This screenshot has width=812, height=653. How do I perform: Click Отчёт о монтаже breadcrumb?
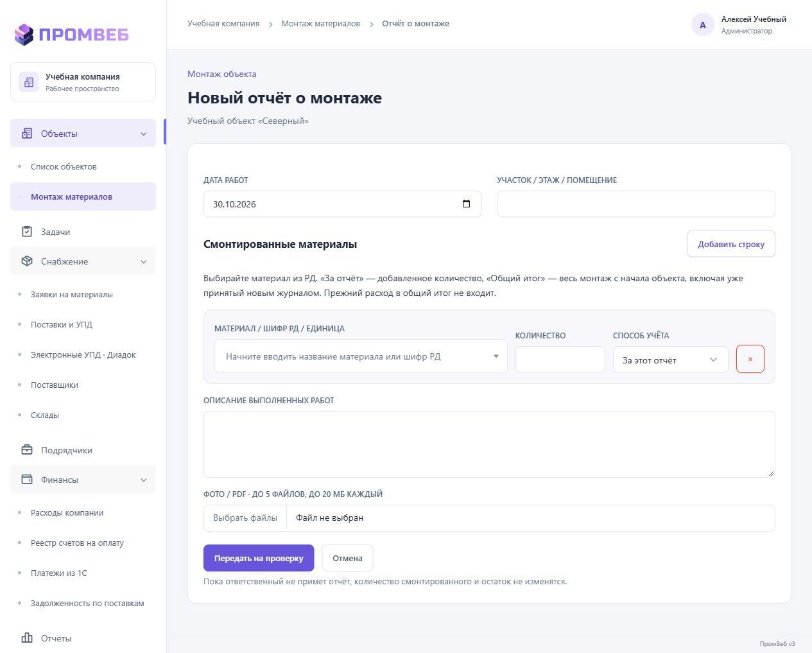click(x=415, y=23)
